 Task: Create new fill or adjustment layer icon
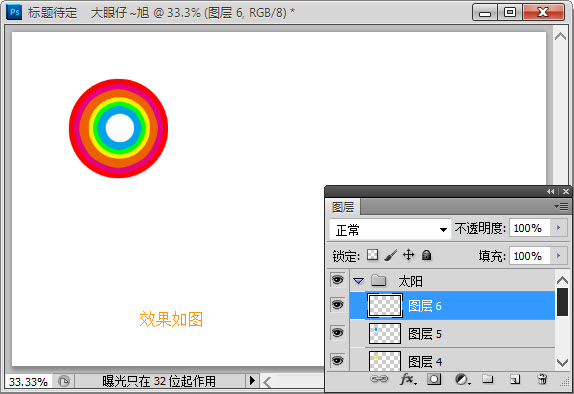[x=462, y=379]
